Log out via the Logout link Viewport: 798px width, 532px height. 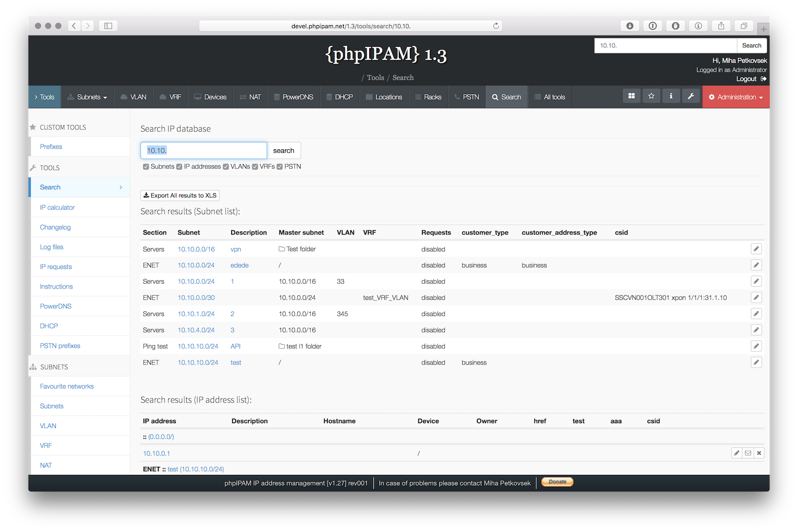pos(751,79)
